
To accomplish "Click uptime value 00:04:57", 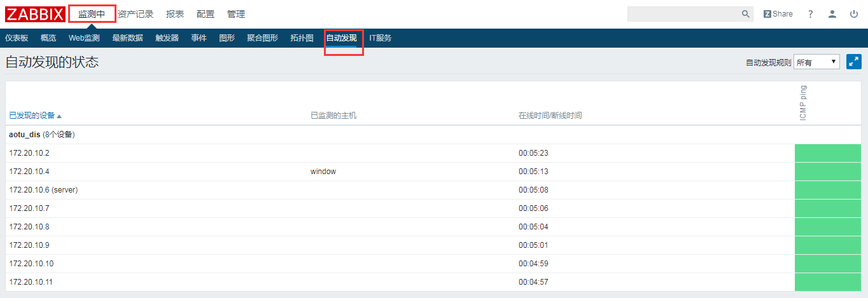I will coord(533,282).
